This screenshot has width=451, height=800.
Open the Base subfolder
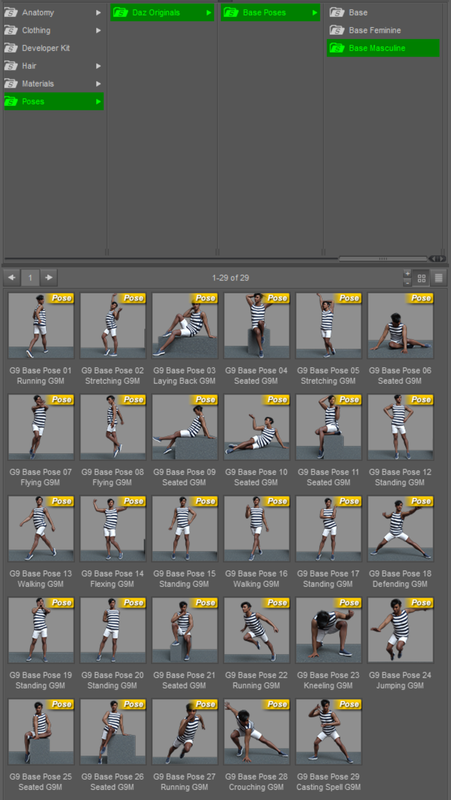point(383,12)
